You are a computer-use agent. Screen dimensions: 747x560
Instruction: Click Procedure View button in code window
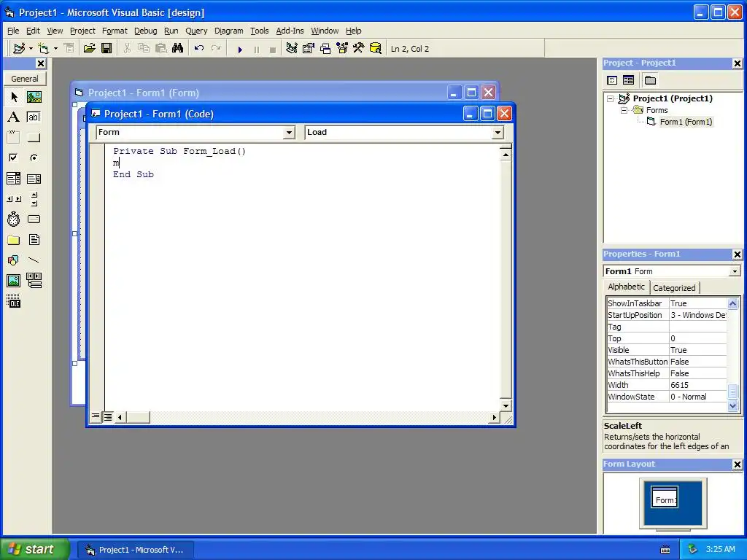click(96, 417)
